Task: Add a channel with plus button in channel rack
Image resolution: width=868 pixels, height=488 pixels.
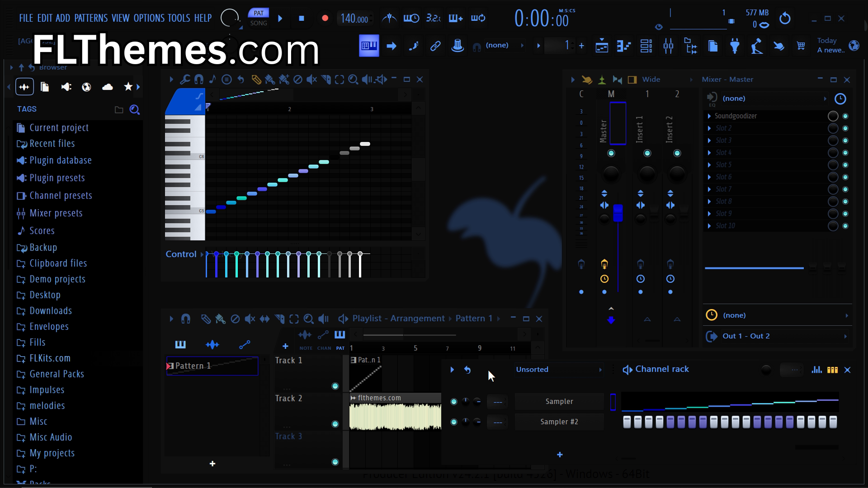Action: 560,455
